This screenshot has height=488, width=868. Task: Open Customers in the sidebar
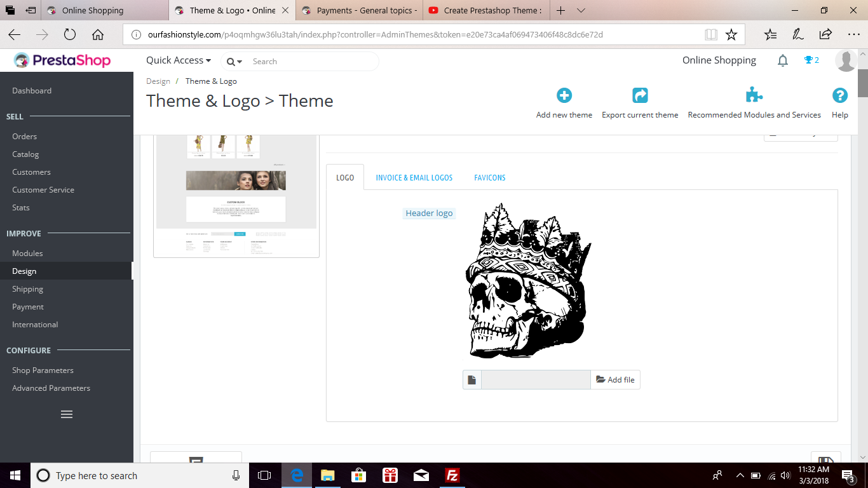pyautogui.click(x=31, y=172)
